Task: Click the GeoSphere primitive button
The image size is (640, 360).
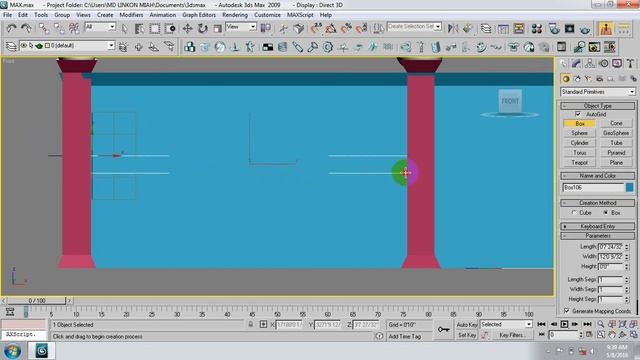Action: tap(616, 133)
